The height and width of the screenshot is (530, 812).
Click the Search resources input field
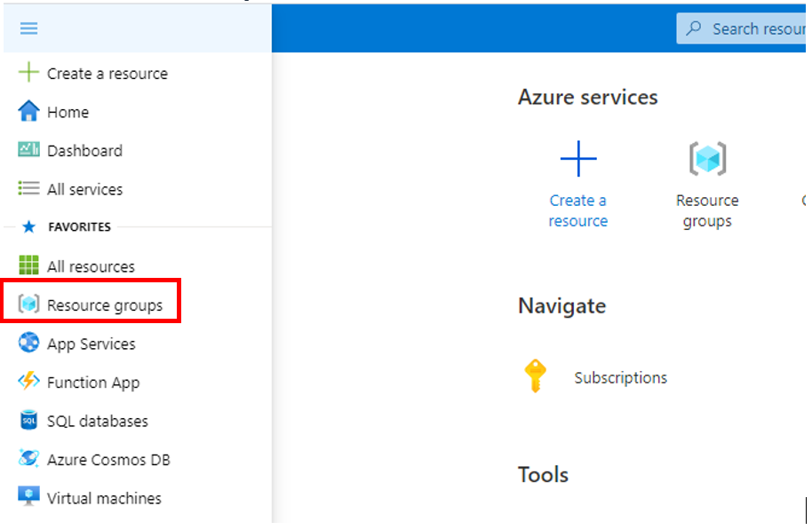[x=755, y=28]
